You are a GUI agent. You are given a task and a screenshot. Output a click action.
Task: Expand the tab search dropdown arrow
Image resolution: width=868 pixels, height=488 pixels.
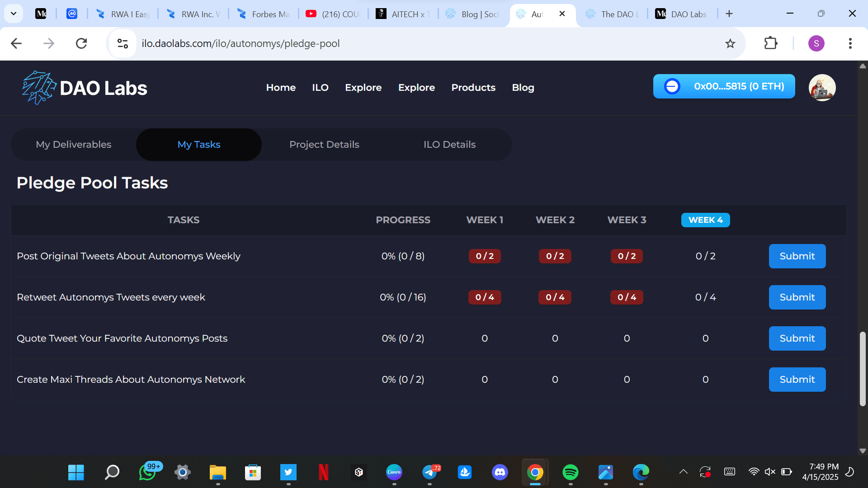pos(14,14)
